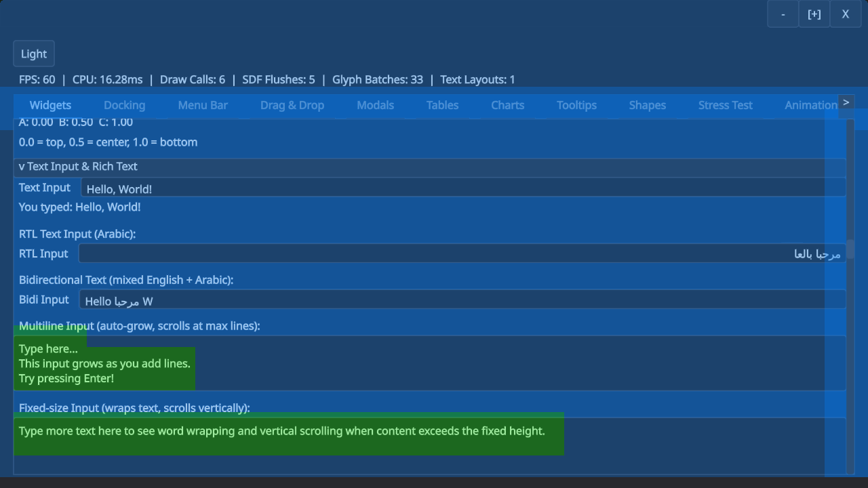
Task: Click the multiline Type here input
Action: coord(102,363)
